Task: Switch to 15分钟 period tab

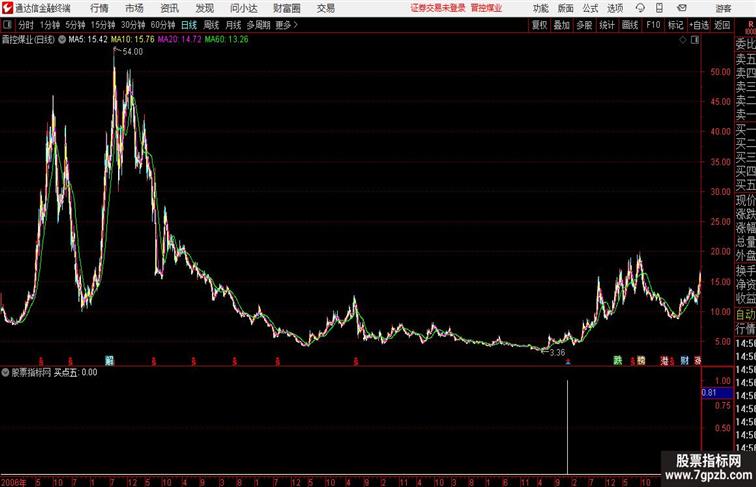Action: pyautogui.click(x=103, y=25)
